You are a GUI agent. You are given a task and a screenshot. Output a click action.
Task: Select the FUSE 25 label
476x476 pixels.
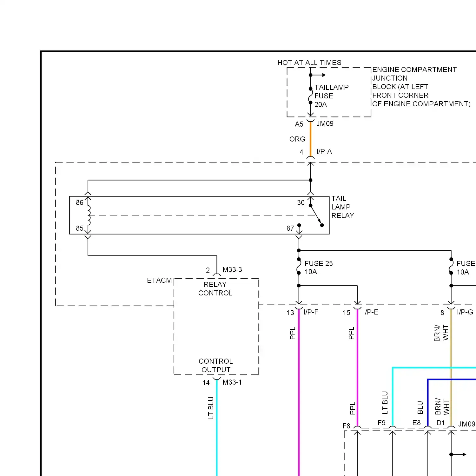(319, 263)
